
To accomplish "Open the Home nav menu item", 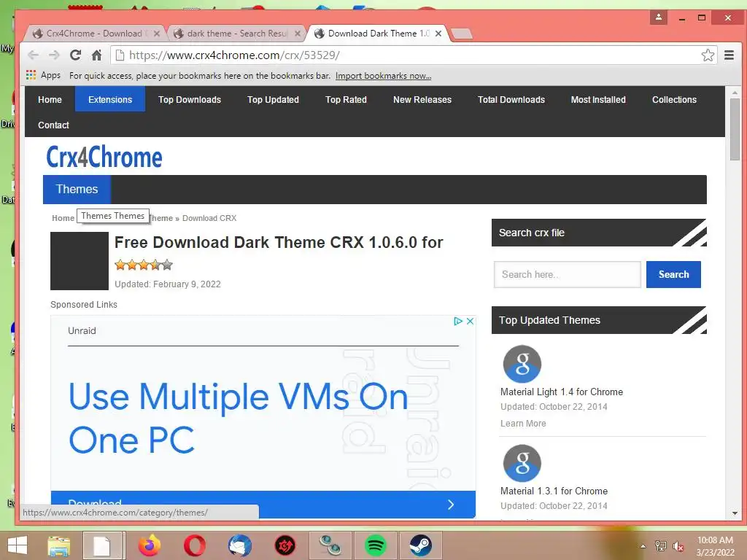I will tap(50, 99).
